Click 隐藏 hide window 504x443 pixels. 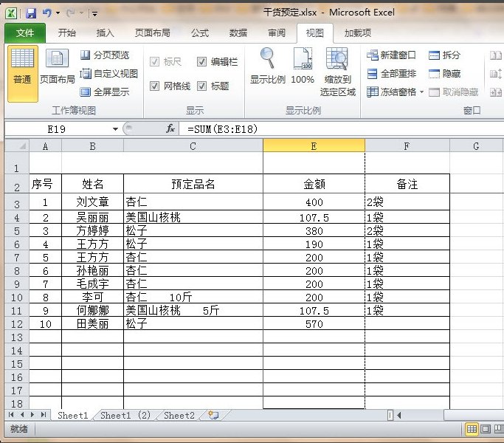coord(444,74)
